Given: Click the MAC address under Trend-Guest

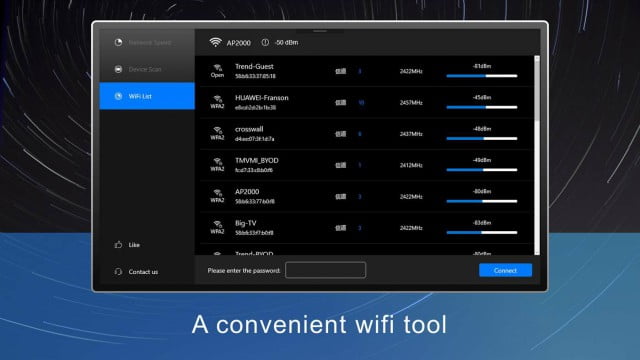Looking at the screenshot, I should (x=255, y=76).
